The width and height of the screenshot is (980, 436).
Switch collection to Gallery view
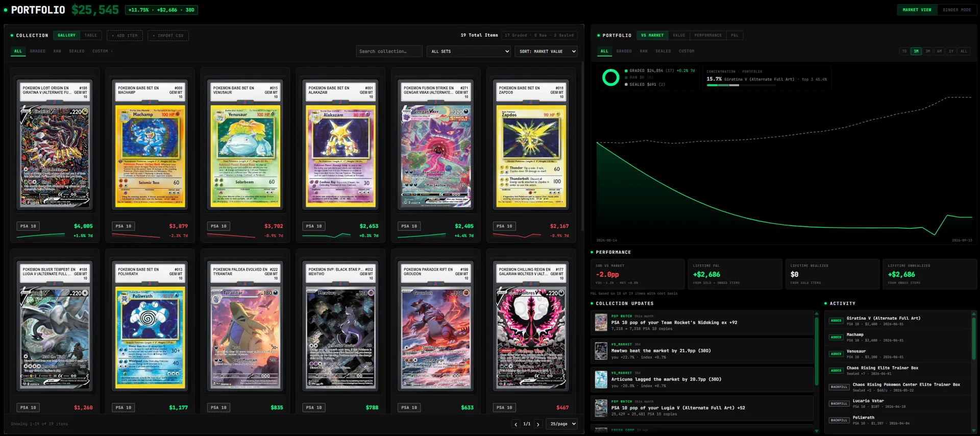[66, 35]
